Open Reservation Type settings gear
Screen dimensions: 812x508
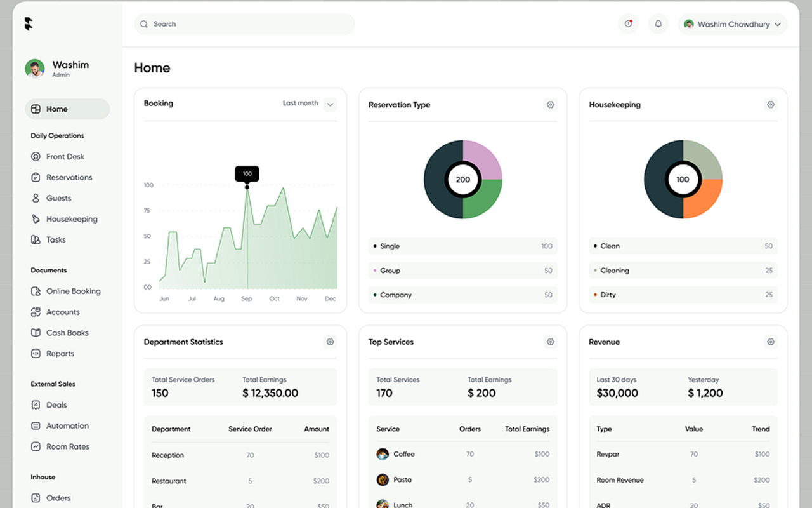550,105
